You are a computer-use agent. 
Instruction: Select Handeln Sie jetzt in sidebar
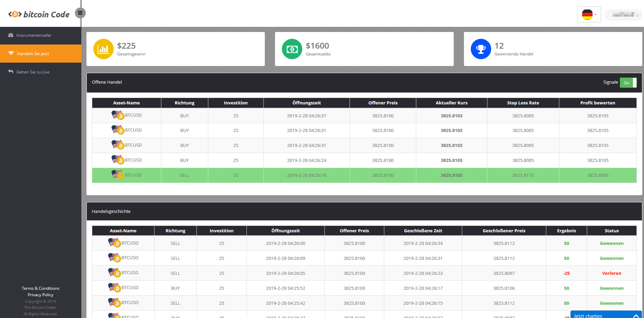33,54
